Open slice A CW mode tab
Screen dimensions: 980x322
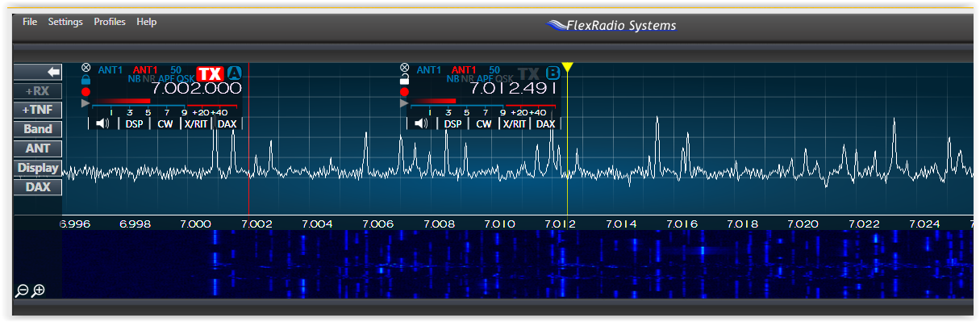(165, 123)
